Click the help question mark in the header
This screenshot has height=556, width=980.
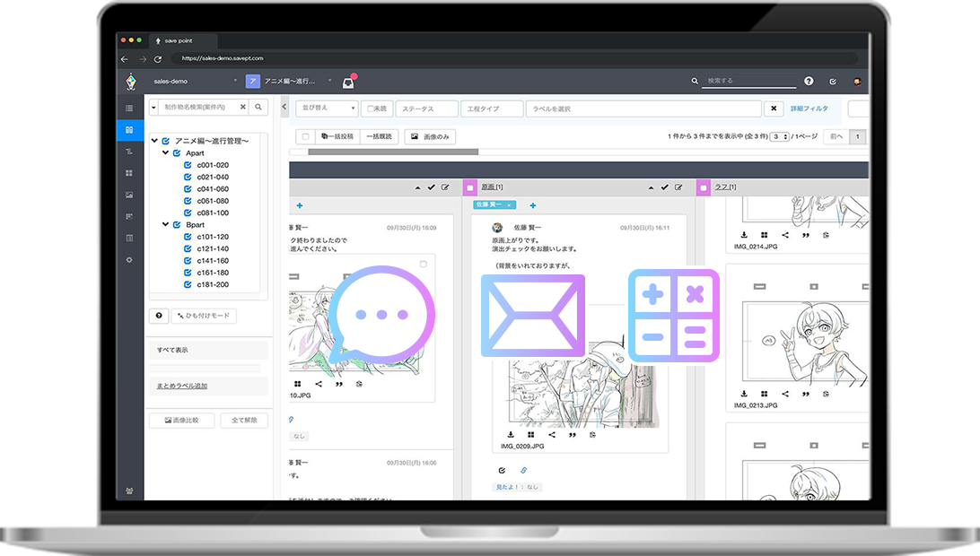[809, 82]
